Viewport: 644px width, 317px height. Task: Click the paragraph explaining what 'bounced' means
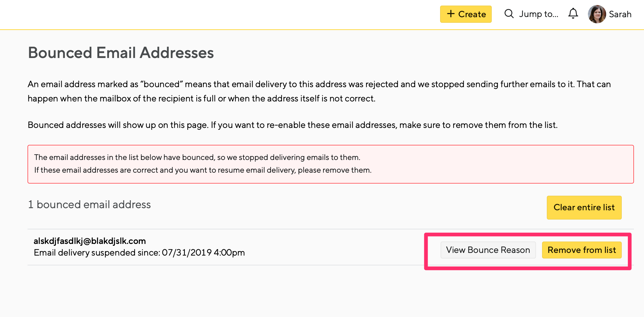pos(319,91)
